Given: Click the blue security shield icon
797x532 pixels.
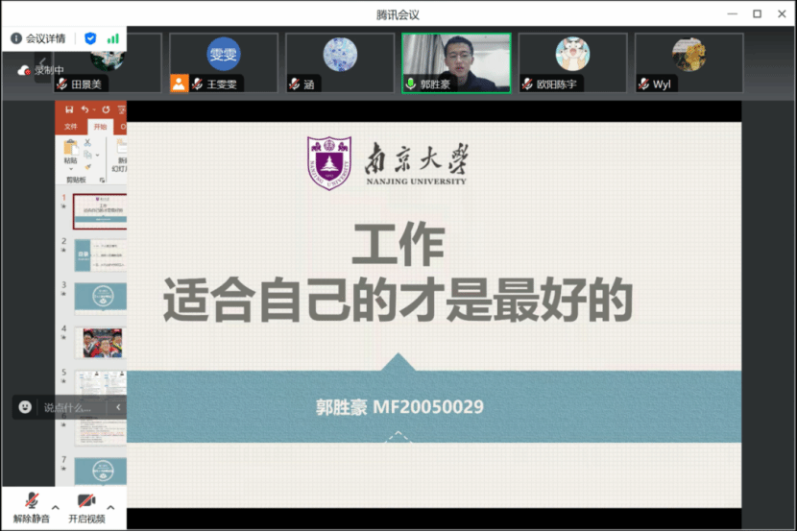Looking at the screenshot, I should click(x=90, y=38).
